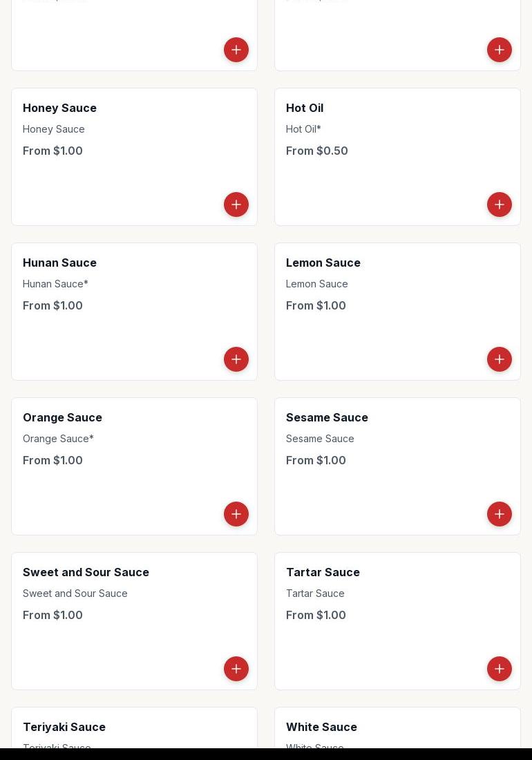Open the White Sauce item heading
This screenshot has width=532, height=760.
(321, 727)
